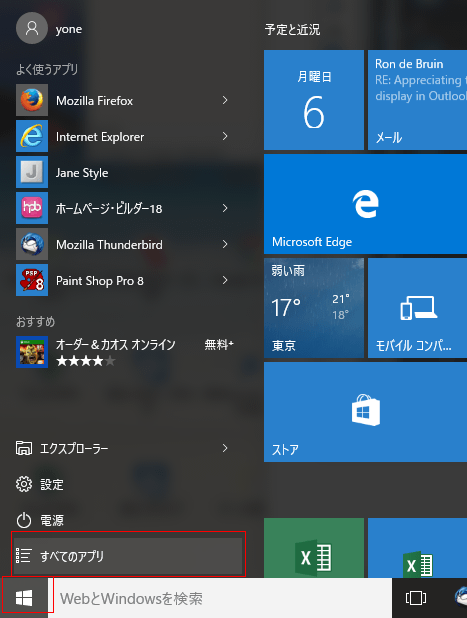467x618 pixels.
Task: Expand Mozilla Firefox jump list arrow
Action: click(225, 100)
